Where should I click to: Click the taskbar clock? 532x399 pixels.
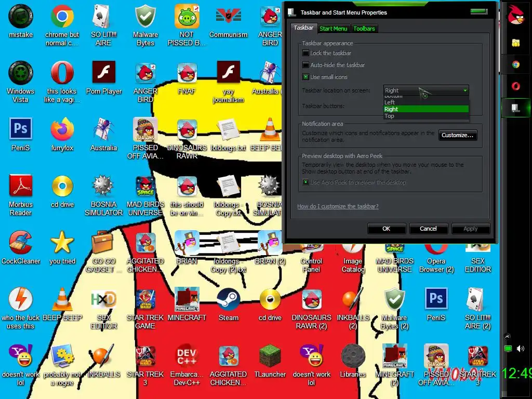516,373
